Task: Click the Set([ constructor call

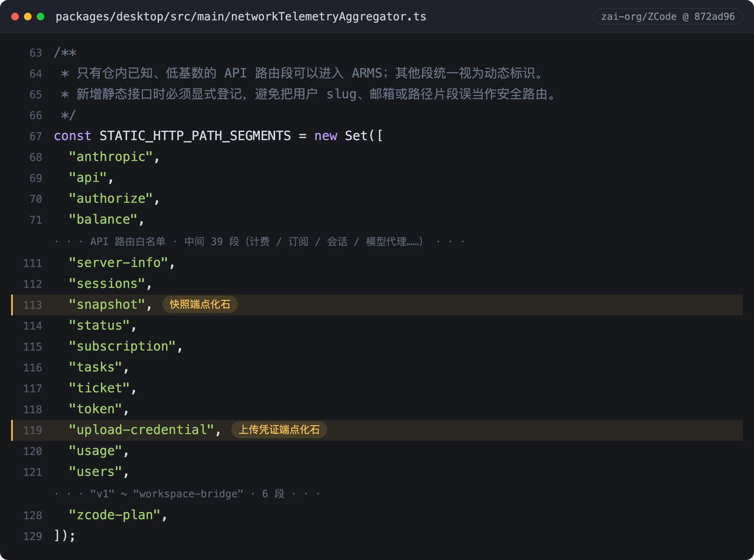Action: click(364, 136)
